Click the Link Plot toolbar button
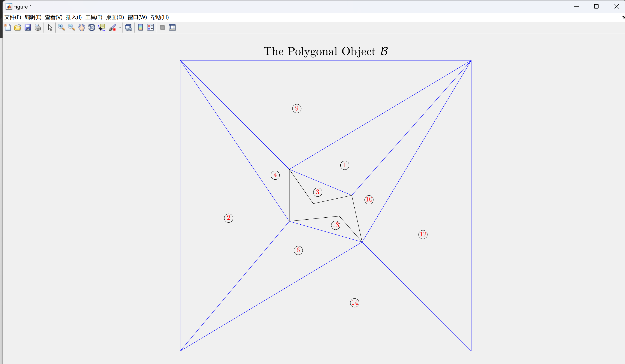Image resolution: width=625 pixels, height=364 pixels. coord(128,28)
